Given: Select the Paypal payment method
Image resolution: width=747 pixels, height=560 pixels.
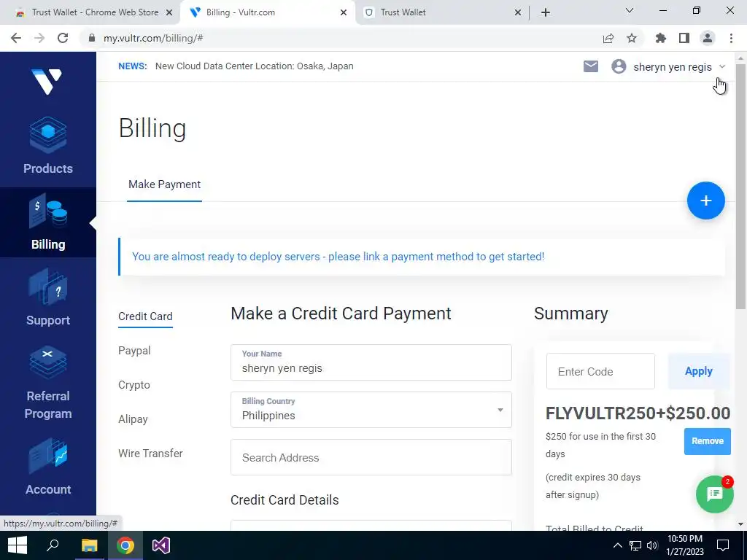Looking at the screenshot, I should click(134, 351).
